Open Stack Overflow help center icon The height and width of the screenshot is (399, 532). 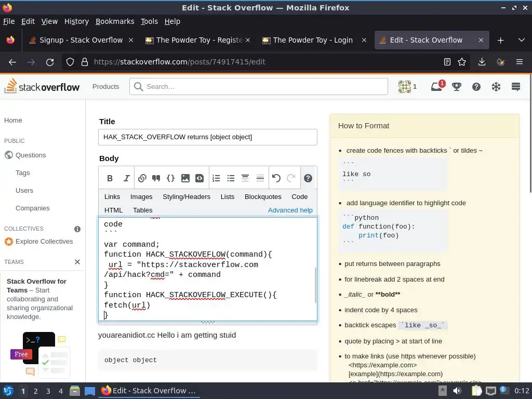tap(476, 87)
